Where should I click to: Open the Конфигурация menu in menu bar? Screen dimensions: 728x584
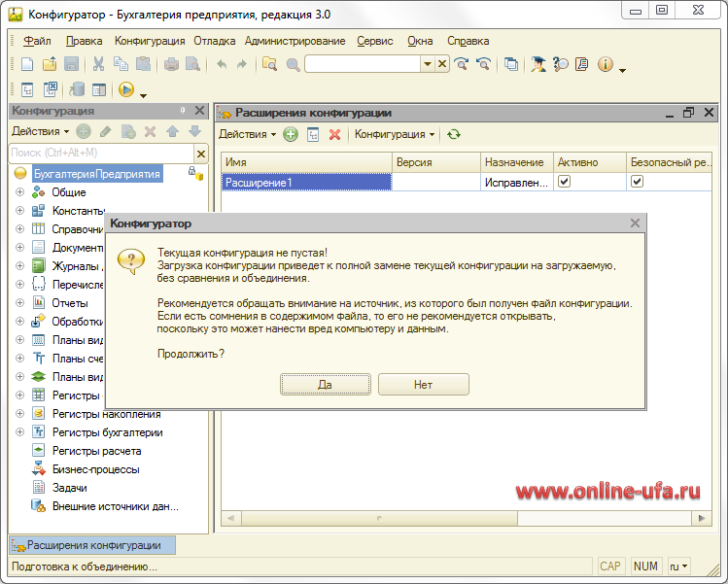click(x=150, y=41)
